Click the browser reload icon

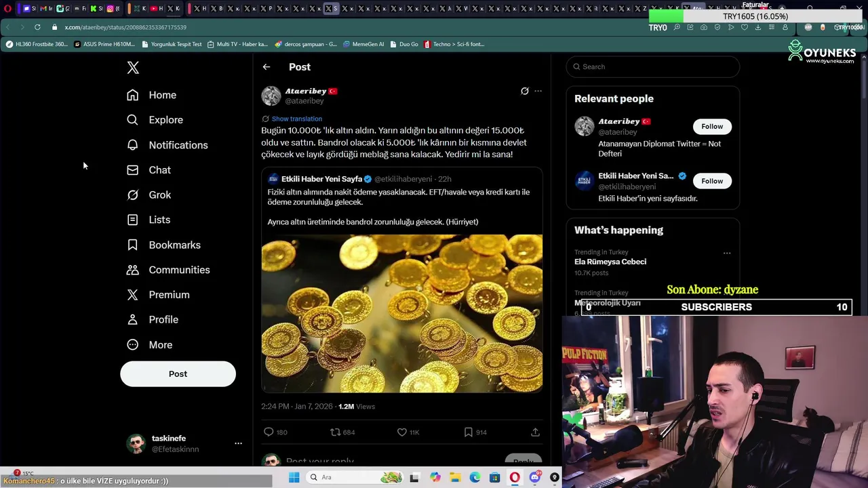pyautogui.click(x=37, y=27)
